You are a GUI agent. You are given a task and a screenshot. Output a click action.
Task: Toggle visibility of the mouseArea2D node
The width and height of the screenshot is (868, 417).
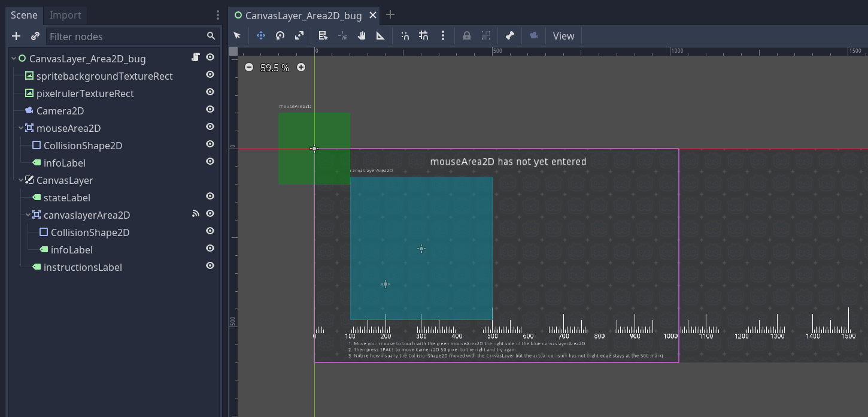click(210, 126)
